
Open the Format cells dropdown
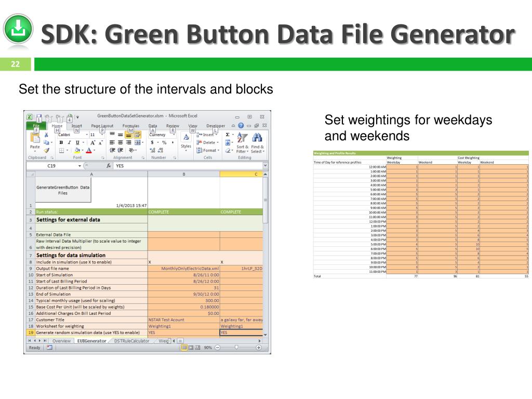coord(208,150)
